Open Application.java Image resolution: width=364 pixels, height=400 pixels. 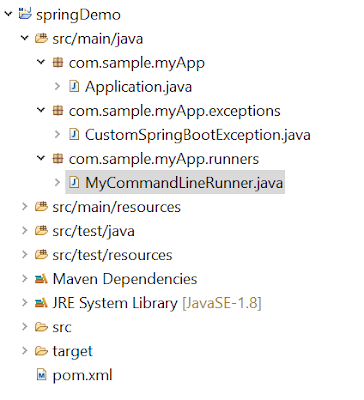138,87
